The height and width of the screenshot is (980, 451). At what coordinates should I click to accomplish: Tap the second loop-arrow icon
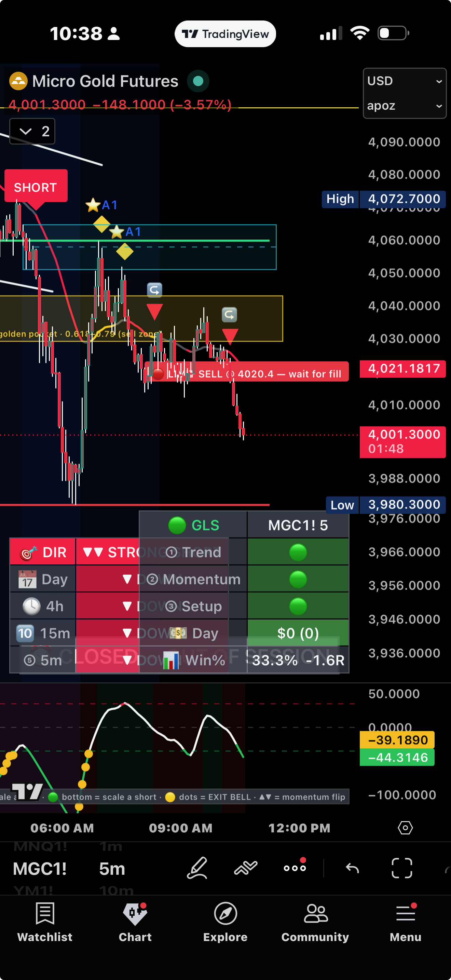[x=229, y=315]
